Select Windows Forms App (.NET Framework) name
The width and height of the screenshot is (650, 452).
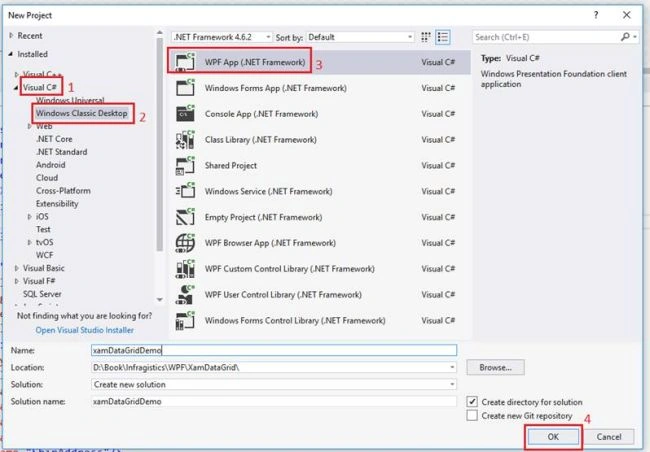click(276, 88)
